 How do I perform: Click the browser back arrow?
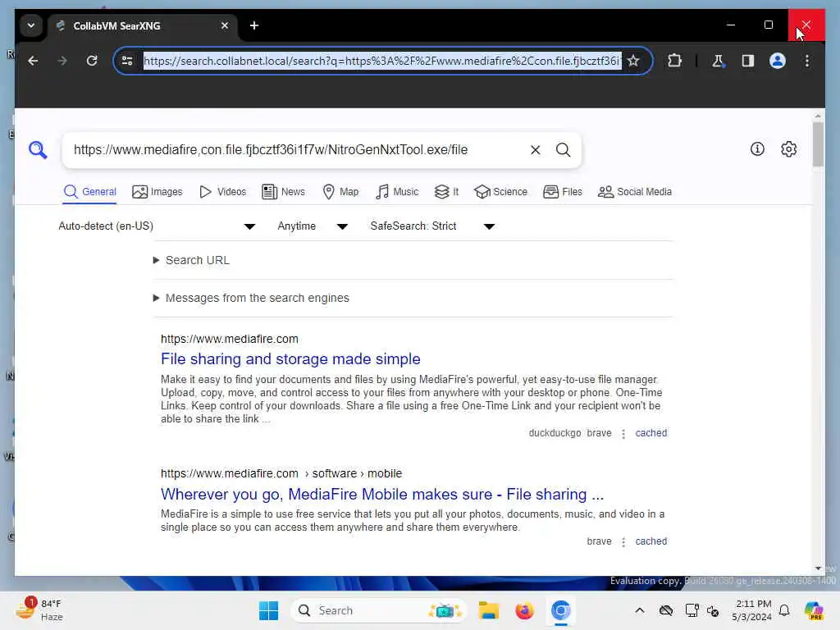point(33,61)
